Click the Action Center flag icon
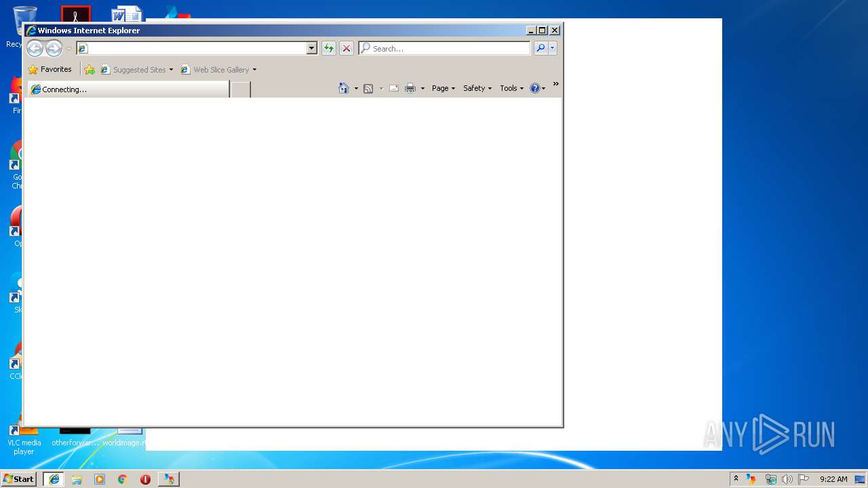The width and height of the screenshot is (868, 488). click(x=804, y=479)
